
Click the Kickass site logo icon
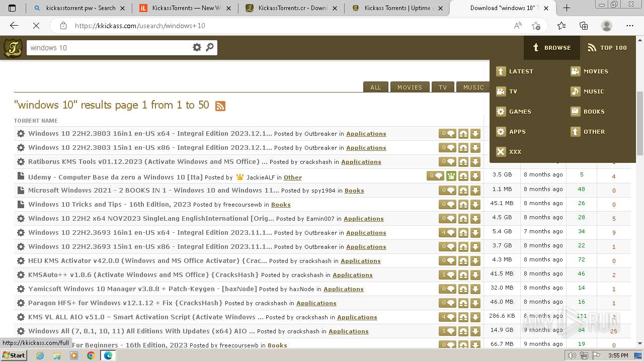tap(13, 48)
